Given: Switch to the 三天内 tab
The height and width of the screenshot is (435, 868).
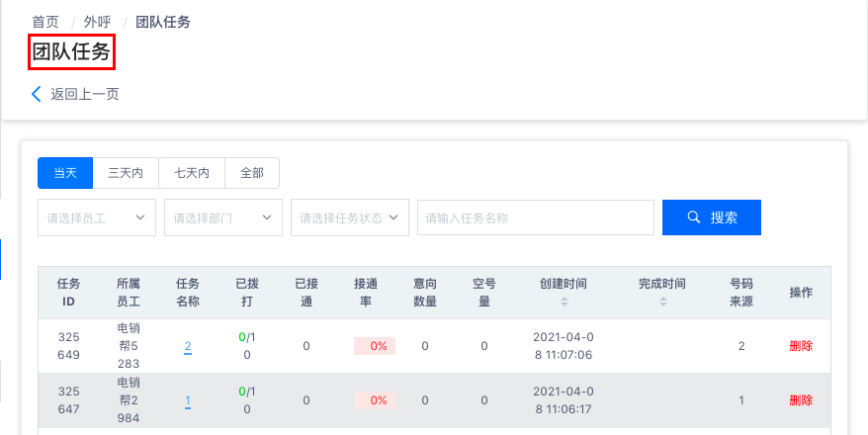Looking at the screenshot, I should [x=126, y=173].
